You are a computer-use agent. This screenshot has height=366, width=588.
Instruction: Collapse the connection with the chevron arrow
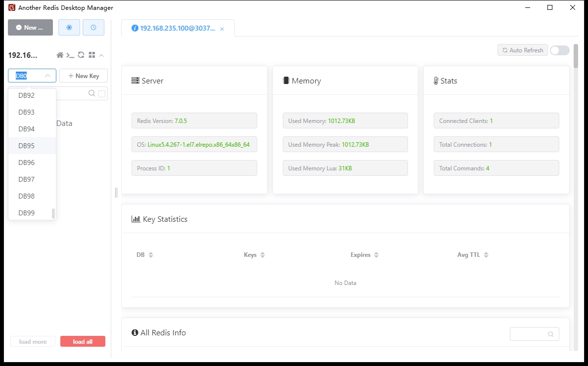click(x=101, y=55)
